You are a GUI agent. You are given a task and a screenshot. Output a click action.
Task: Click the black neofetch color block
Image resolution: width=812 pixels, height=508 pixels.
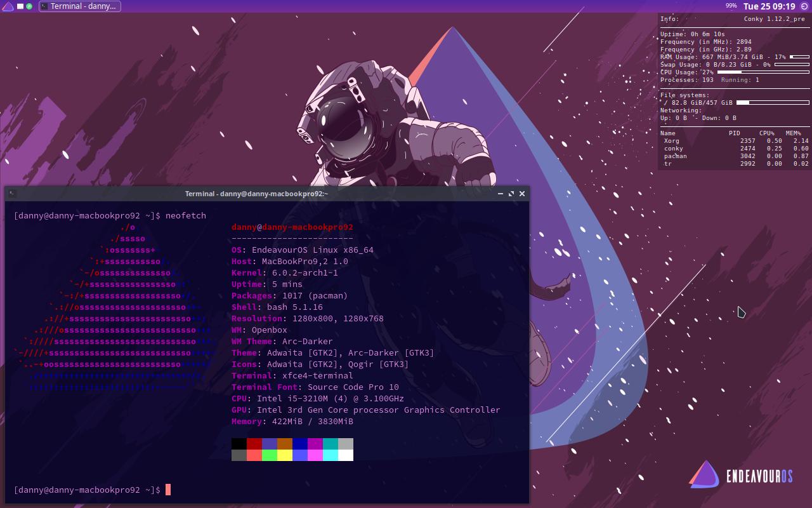pos(239,444)
